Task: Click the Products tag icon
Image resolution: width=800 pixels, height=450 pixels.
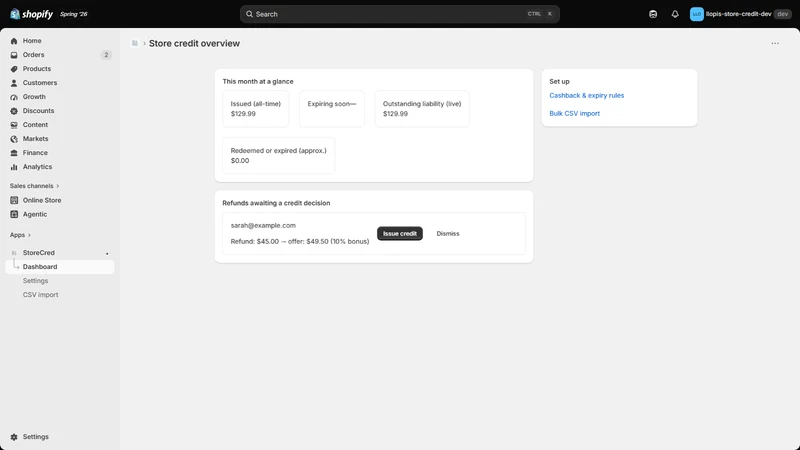Action: point(14,69)
